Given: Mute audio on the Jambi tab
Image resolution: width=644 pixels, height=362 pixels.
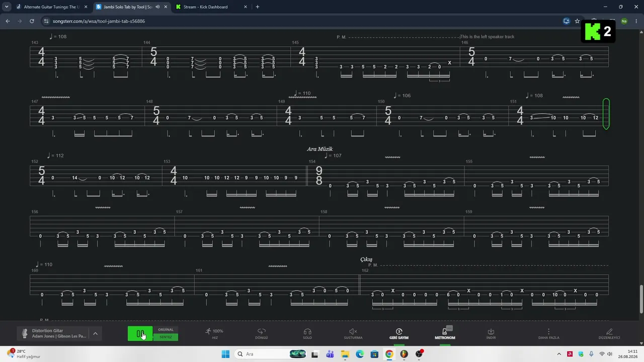Looking at the screenshot, I should [157, 7].
